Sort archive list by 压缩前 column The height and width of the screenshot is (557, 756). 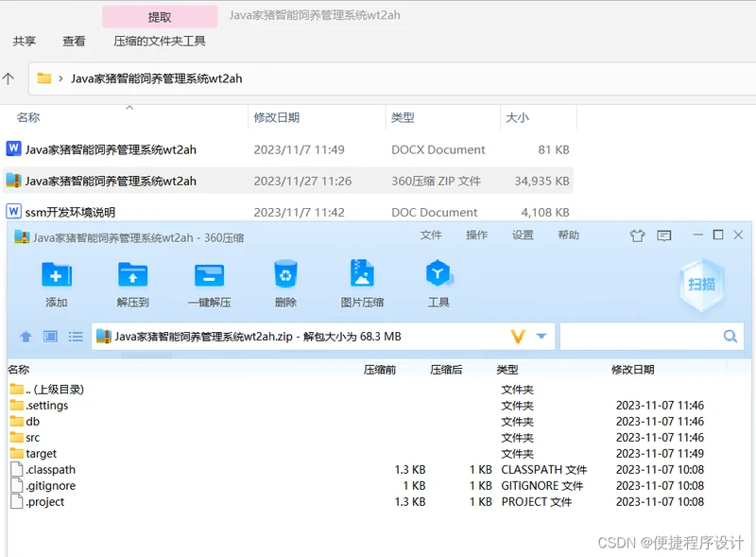pyautogui.click(x=380, y=370)
